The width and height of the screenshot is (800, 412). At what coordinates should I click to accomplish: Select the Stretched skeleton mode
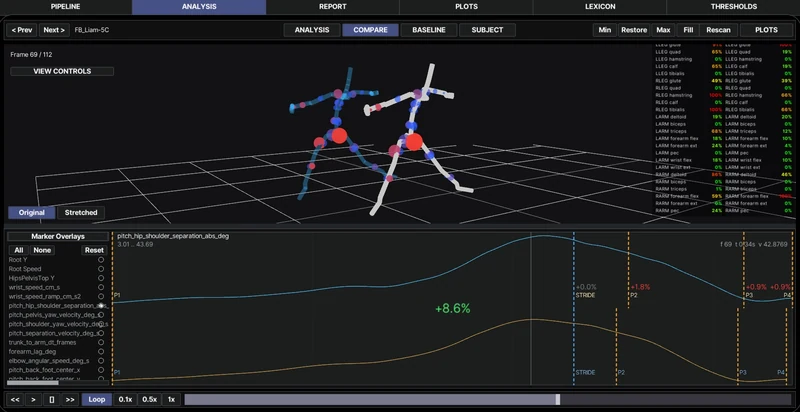click(x=81, y=213)
